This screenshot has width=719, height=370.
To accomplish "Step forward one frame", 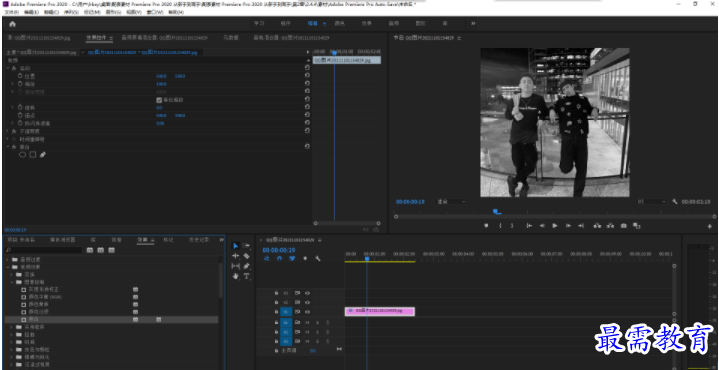I will click(568, 226).
